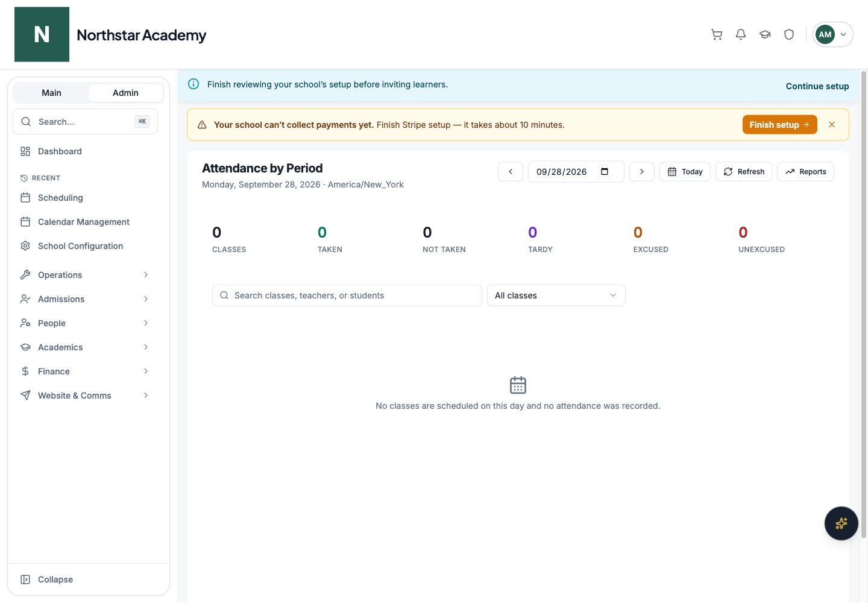Click the date field 09/28/2026
Screen dimensions: 868x603
tap(576, 172)
